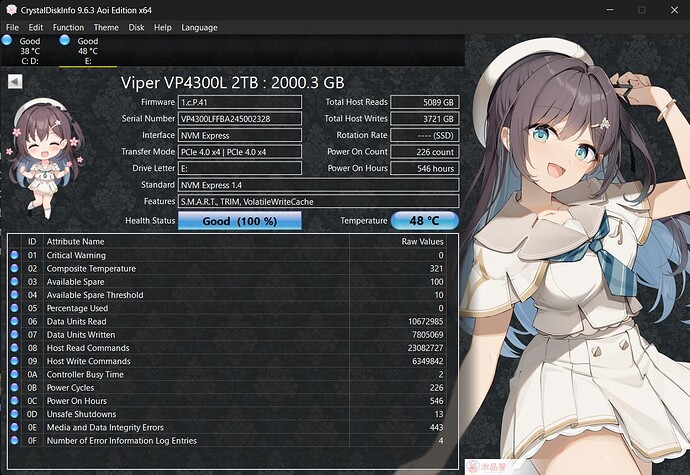Viewport: 690px width, 475px height.
Task: Open the Disk menu
Action: [136, 27]
